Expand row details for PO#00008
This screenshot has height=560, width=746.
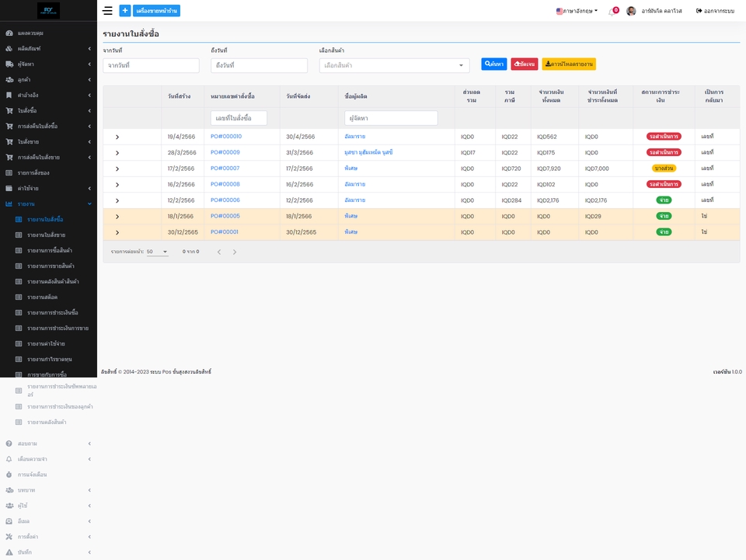tap(117, 185)
